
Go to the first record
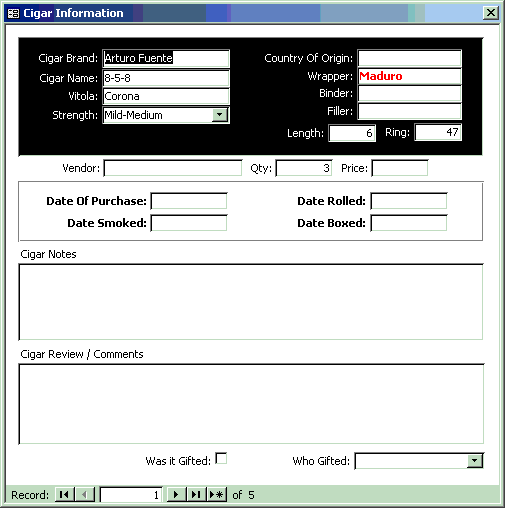[x=65, y=494]
